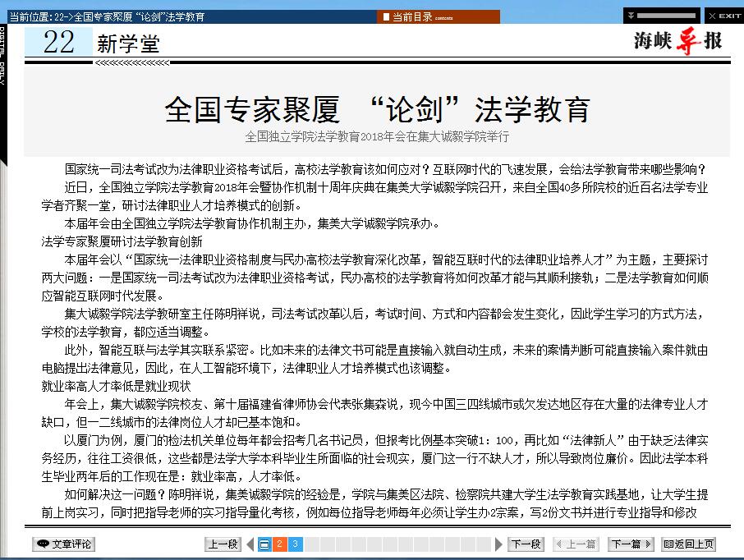
Task: Click the 上一篇 previous article button
Action: [x=576, y=544]
